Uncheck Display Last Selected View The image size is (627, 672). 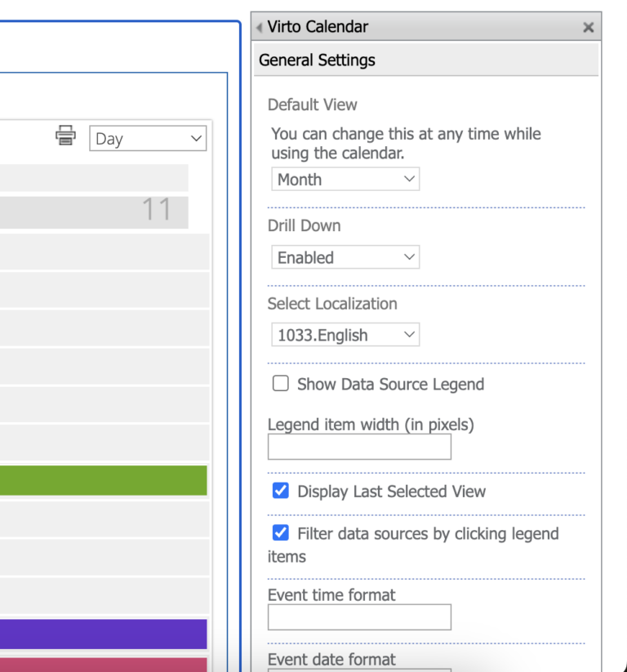click(x=280, y=491)
